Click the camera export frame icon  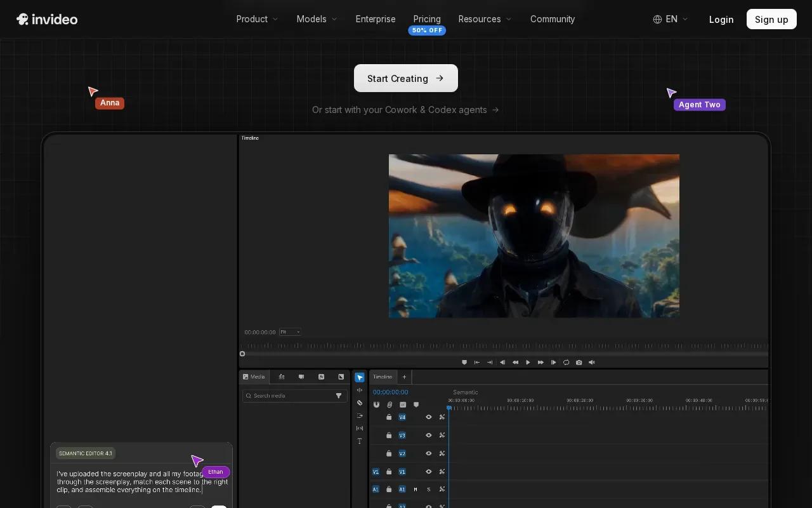tap(579, 362)
